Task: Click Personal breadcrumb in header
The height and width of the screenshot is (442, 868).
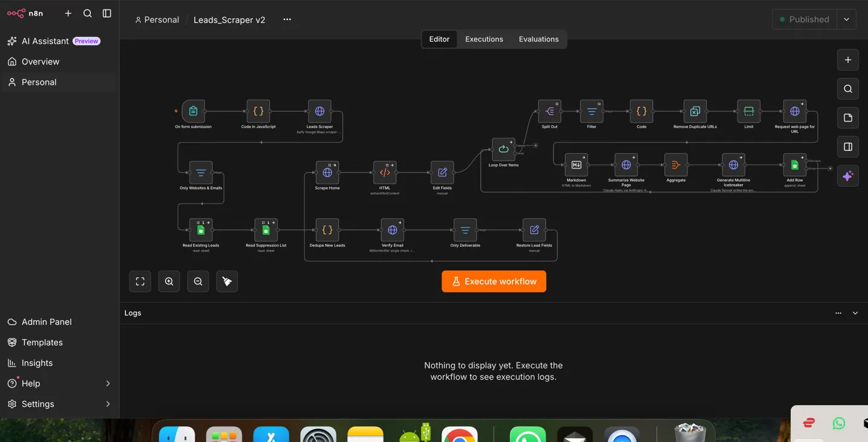Action: (x=157, y=20)
